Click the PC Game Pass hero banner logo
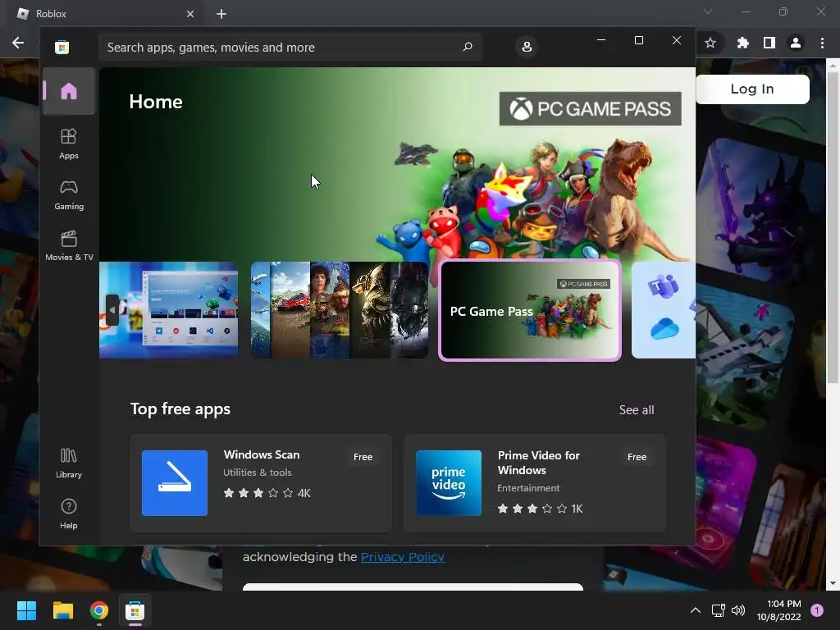 [x=591, y=109]
